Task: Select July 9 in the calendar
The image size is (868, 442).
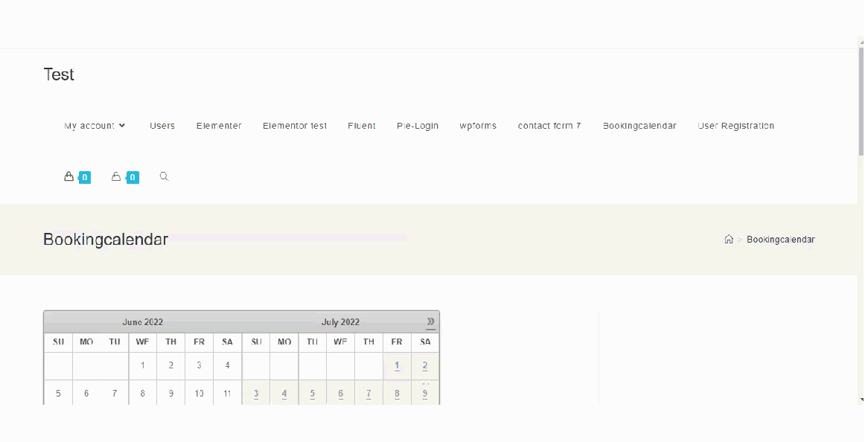Action: pos(425,394)
